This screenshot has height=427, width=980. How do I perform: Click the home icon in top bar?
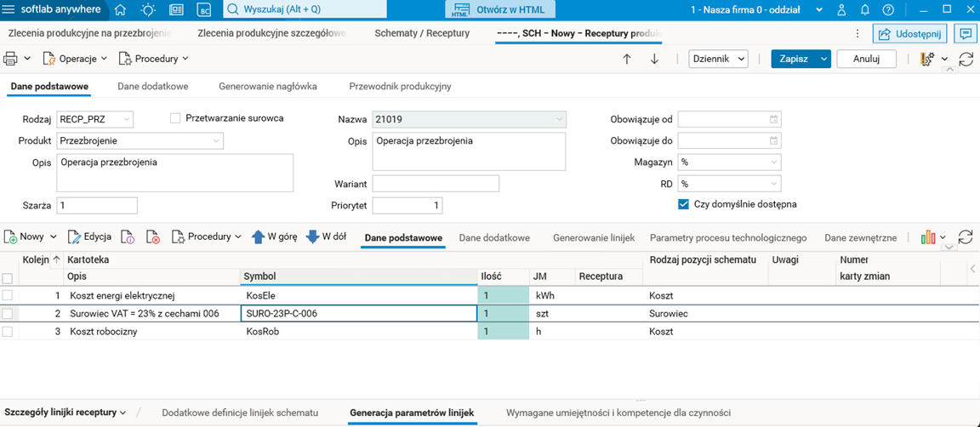click(x=120, y=10)
